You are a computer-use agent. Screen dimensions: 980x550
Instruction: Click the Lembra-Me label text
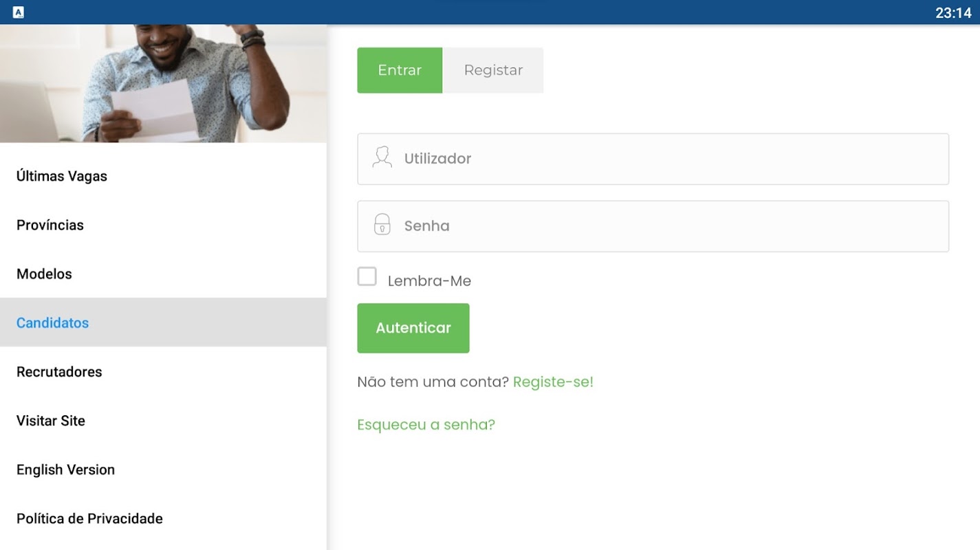click(x=429, y=280)
